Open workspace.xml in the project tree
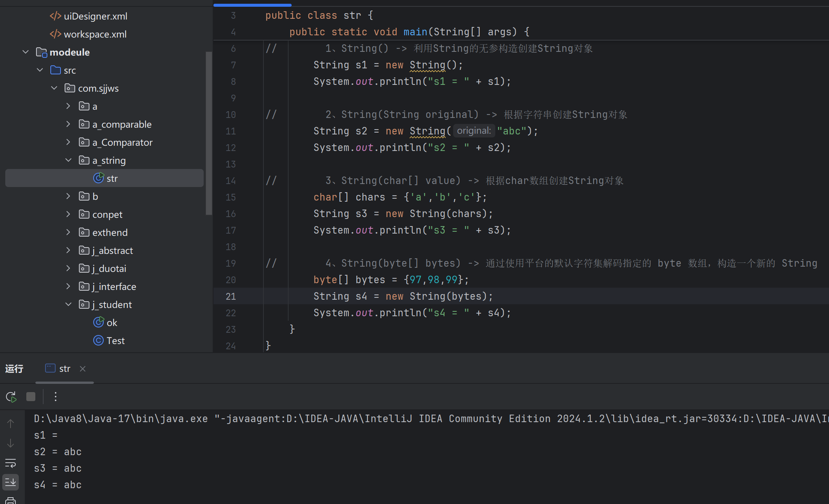The width and height of the screenshot is (829, 504). coord(95,34)
